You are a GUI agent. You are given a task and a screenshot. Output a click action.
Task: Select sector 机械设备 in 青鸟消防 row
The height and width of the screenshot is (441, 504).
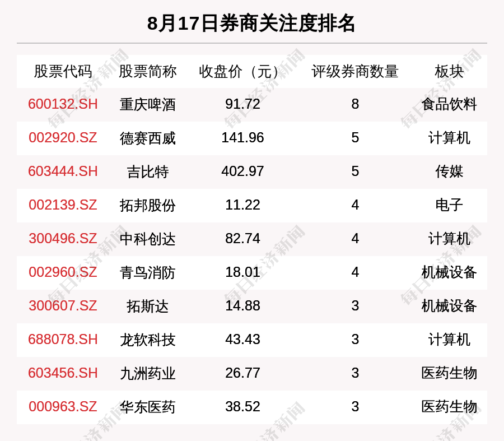pos(449,273)
